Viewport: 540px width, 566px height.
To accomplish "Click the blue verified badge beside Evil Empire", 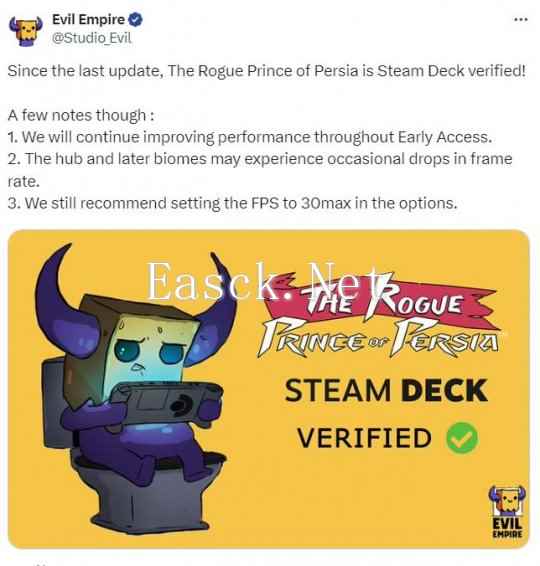I will (x=136, y=20).
